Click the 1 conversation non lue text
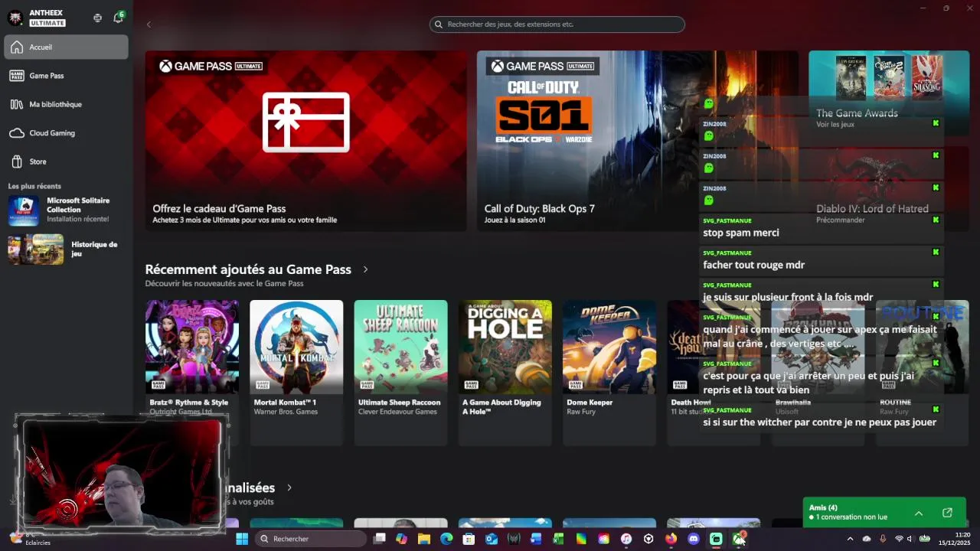The image size is (980, 551). pos(851,517)
